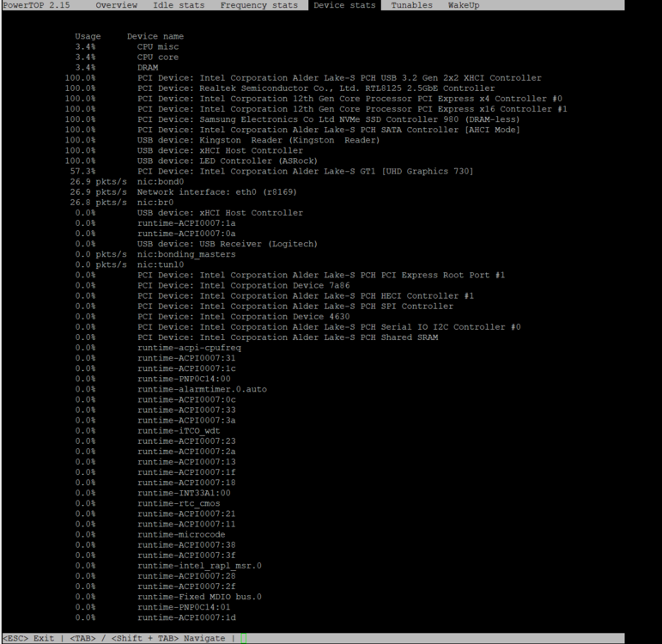Click the PowerTOP 2.15 title text
This screenshot has width=662, height=644.
(x=37, y=5)
